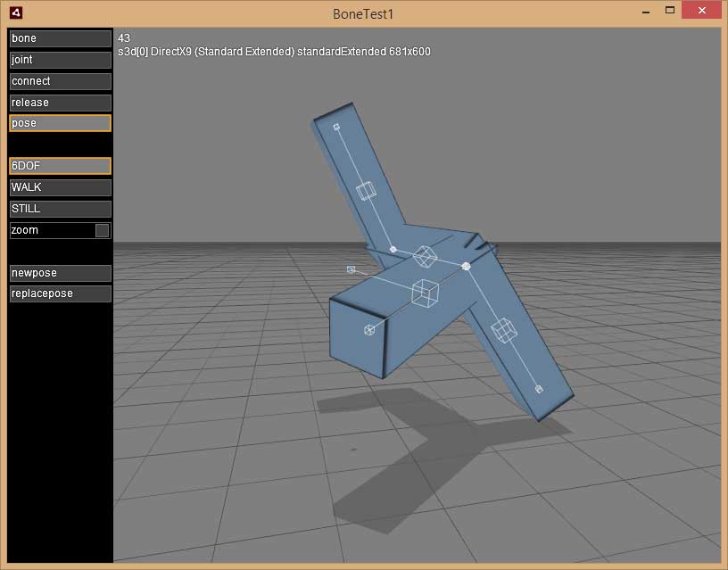Screen dimensions: 728x570
Task: Create a pose with newpose
Action: (60, 273)
